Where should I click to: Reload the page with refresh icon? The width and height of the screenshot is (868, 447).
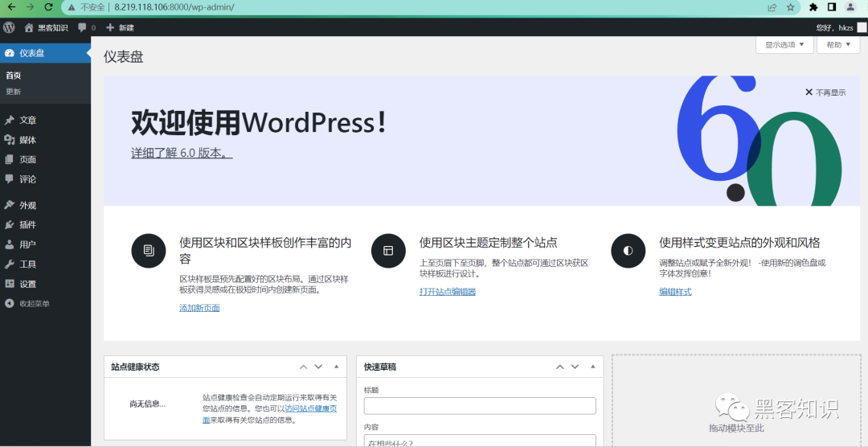48,7
